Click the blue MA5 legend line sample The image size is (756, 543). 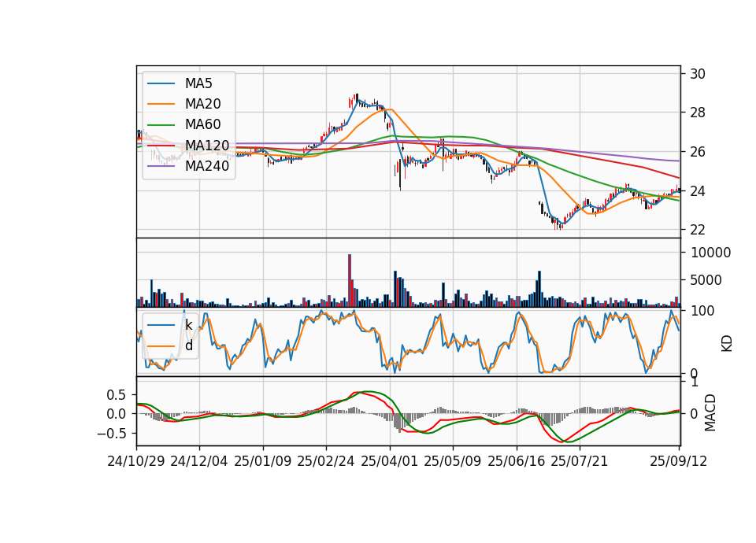point(161,83)
